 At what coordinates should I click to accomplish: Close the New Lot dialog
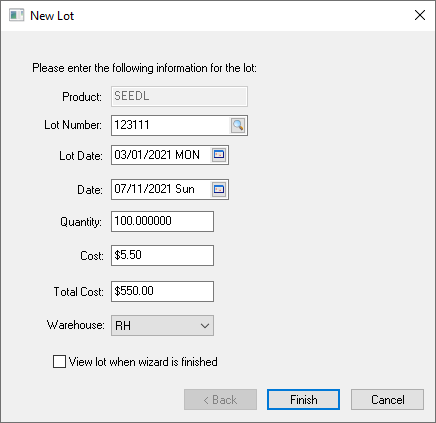[x=420, y=15]
